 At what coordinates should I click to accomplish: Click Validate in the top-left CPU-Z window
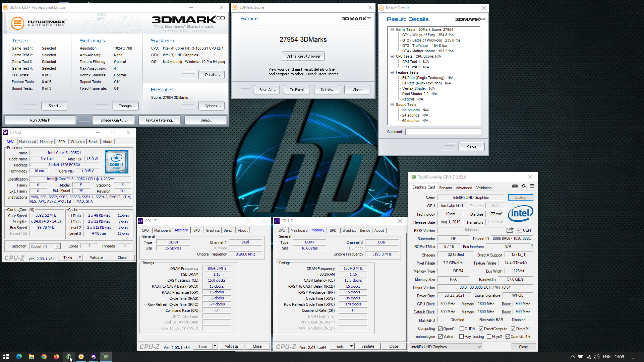(x=96, y=258)
